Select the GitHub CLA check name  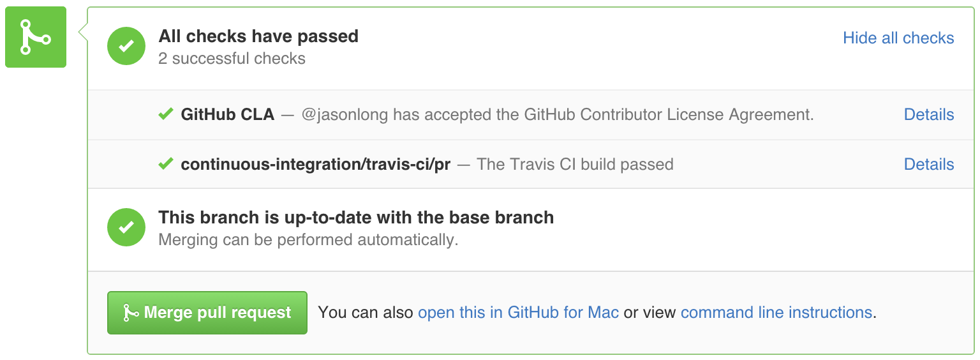point(228,114)
